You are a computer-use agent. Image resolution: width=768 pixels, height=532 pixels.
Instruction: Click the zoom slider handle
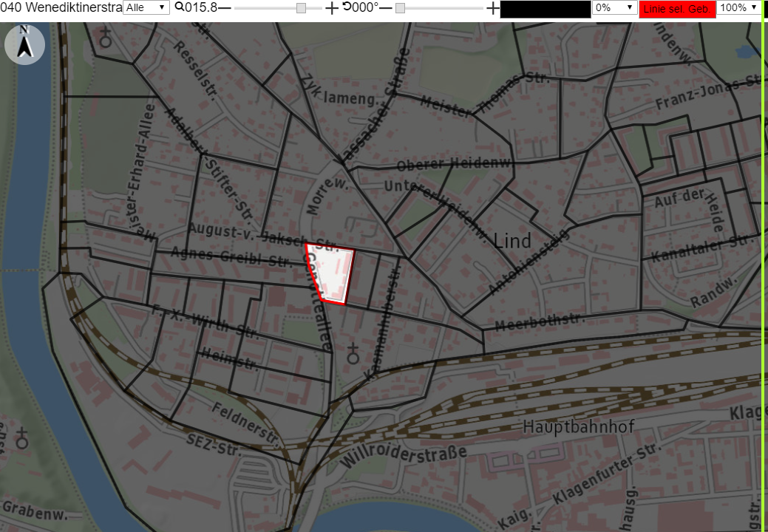[302, 8]
